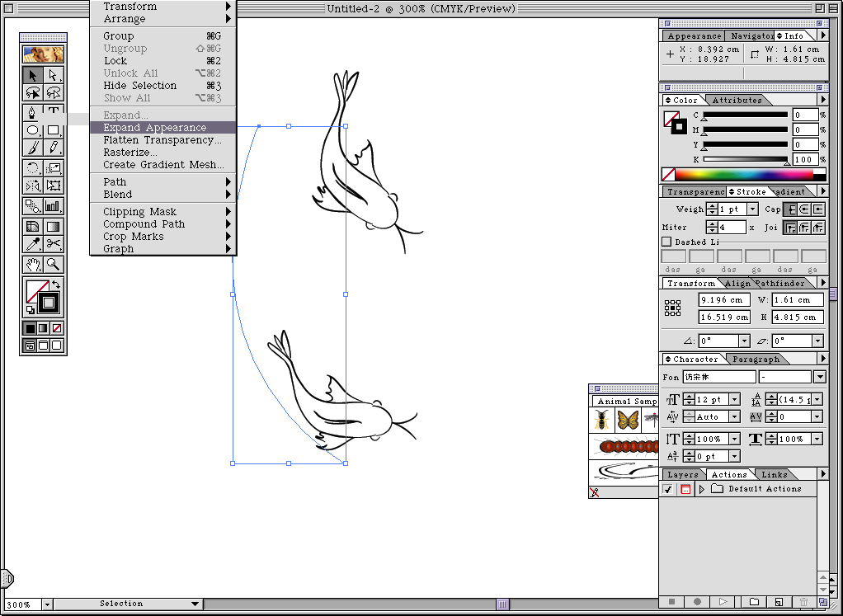Select the Gradient tool in toolbox
Viewport: 843px width, 616px height.
[x=54, y=226]
